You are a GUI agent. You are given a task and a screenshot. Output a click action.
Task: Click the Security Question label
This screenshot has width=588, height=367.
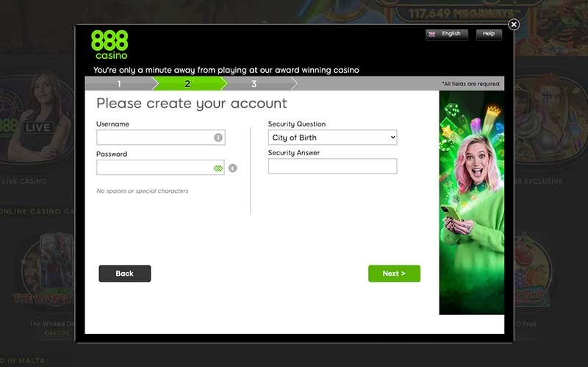(297, 124)
